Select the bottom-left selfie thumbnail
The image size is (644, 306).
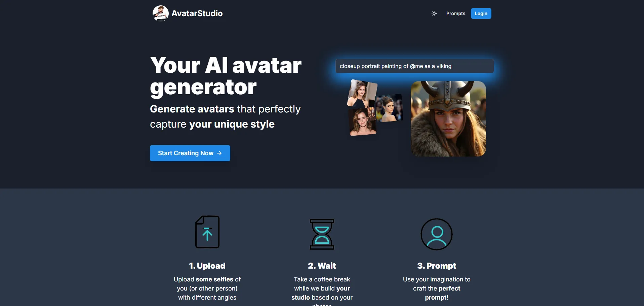coord(362,122)
